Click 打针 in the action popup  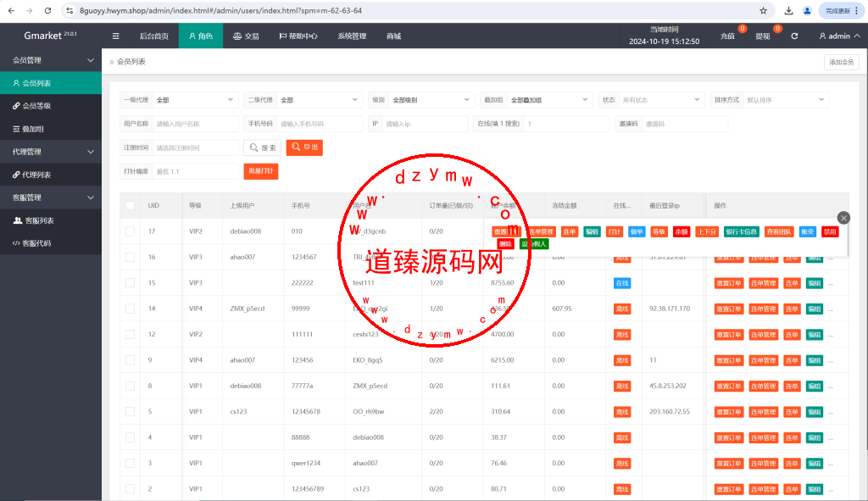point(615,232)
